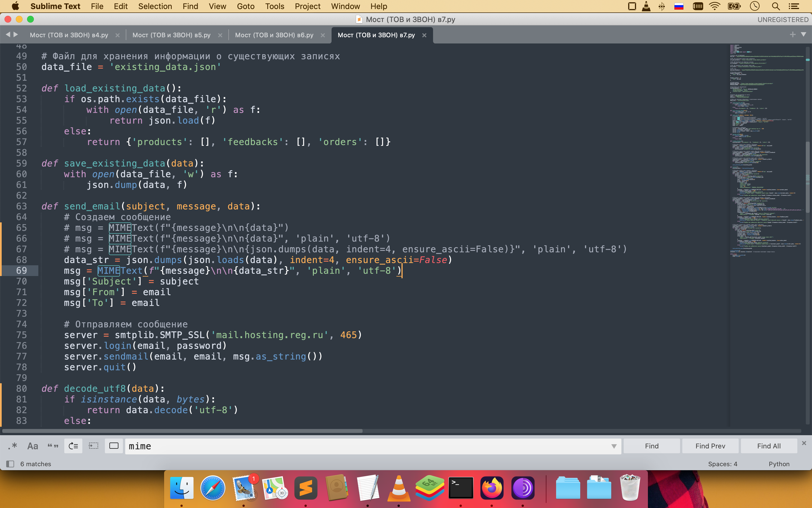Open the Goto menu
The width and height of the screenshot is (812, 508).
pyautogui.click(x=245, y=6)
